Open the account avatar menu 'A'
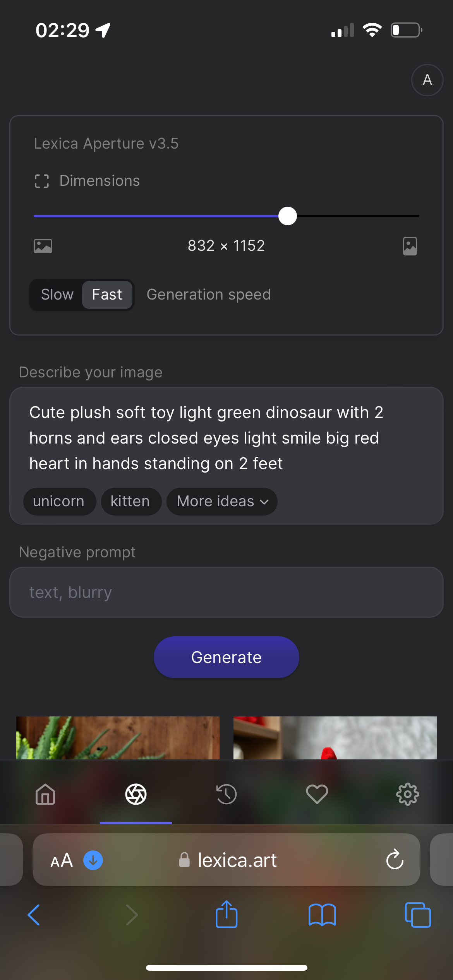 click(x=427, y=80)
